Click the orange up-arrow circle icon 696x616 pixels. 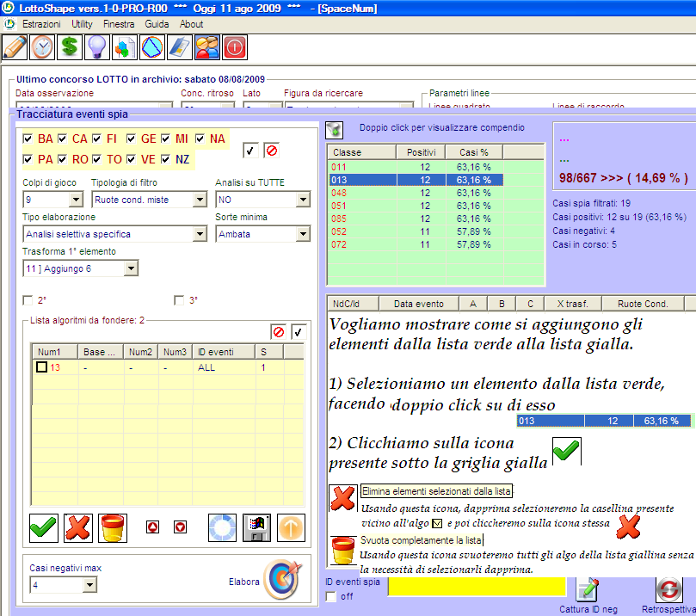tap(291, 527)
